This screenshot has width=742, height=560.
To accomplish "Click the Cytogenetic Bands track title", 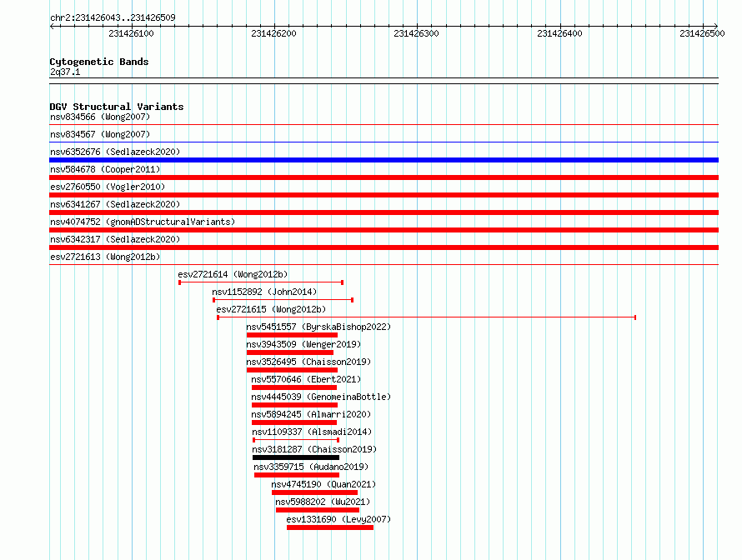I will tap(99, 62).
